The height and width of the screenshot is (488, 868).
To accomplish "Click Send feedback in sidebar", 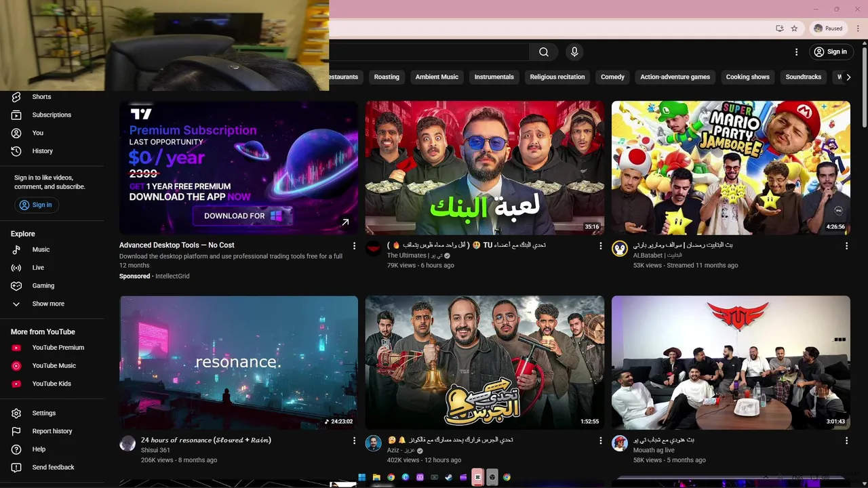I will 52,468.
